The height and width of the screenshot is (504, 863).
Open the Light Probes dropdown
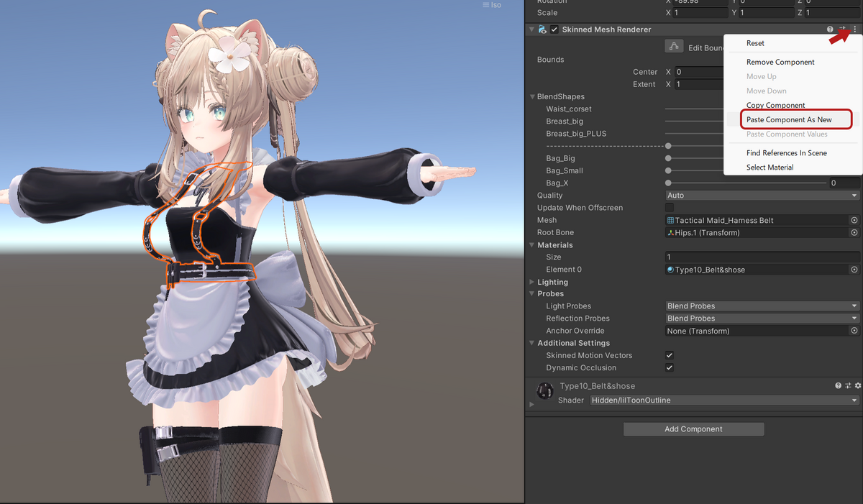pos(762,306)
